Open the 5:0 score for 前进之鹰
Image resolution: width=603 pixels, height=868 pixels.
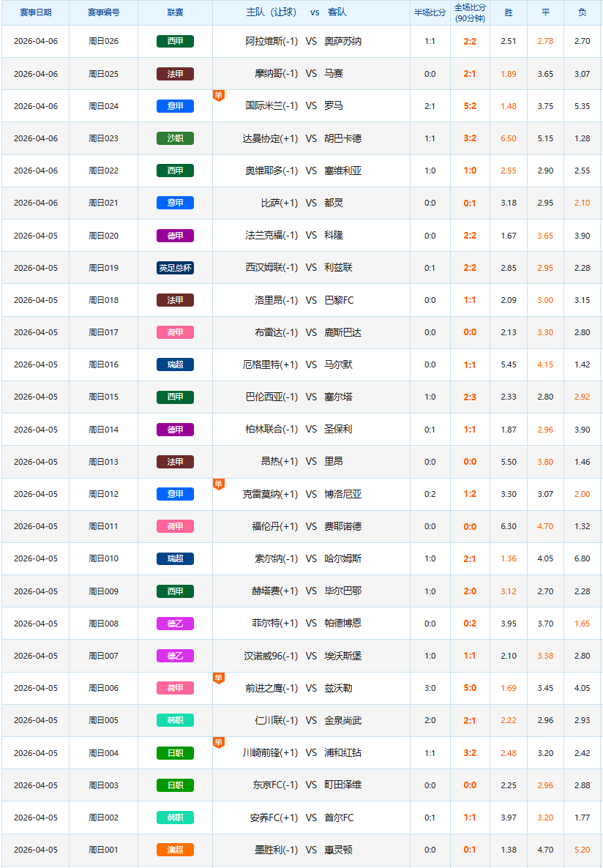click(x=470, y=688)
